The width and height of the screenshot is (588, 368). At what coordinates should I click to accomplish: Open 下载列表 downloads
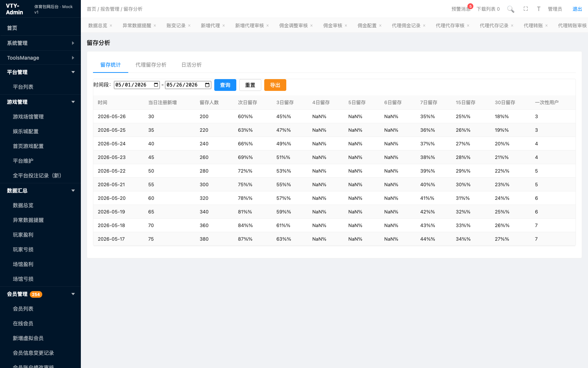coord(488,9)
